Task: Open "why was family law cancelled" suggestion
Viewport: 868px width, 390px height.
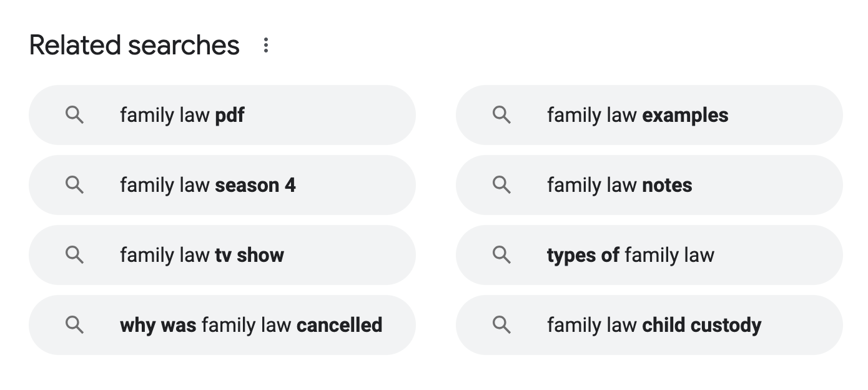Action: click(x=250, y=326)
